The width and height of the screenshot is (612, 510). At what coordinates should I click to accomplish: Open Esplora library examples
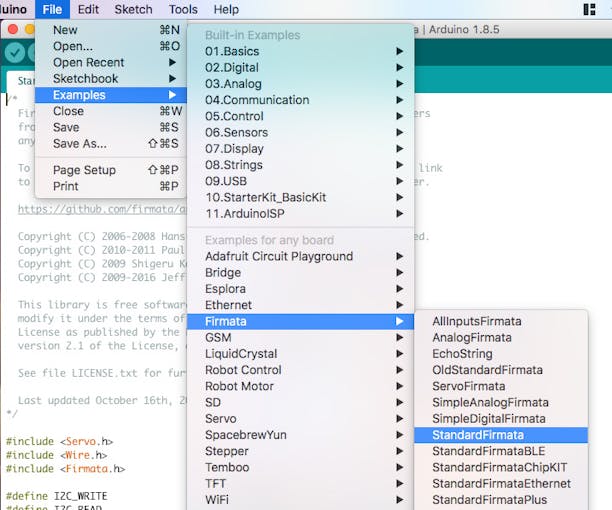pos(301,289)
